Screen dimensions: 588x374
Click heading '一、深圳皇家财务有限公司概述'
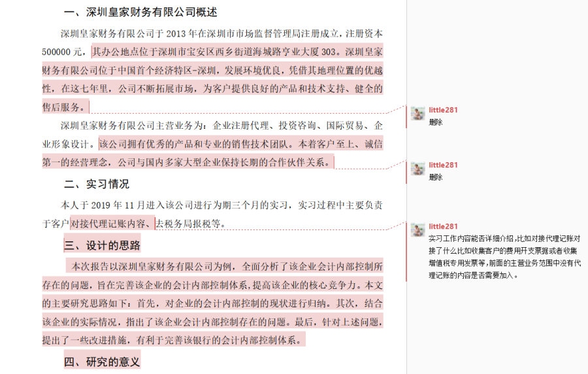[x=140, y=12]
